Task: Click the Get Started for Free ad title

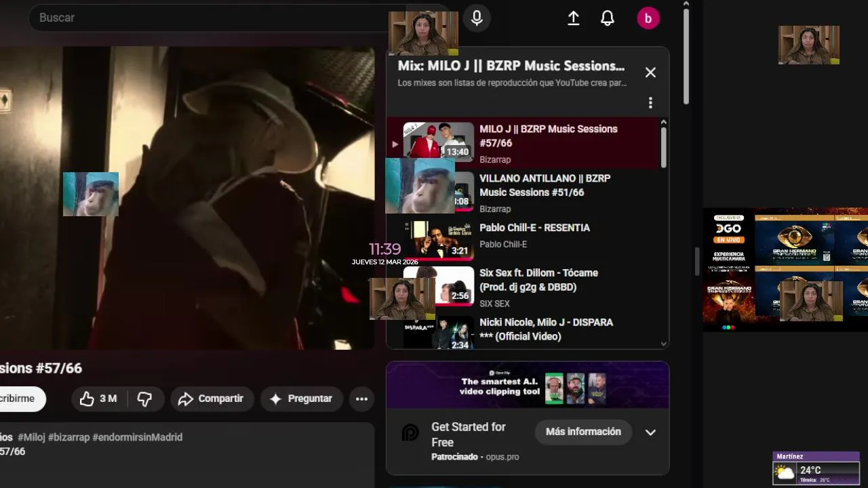Action: click(x=469, y=434)
